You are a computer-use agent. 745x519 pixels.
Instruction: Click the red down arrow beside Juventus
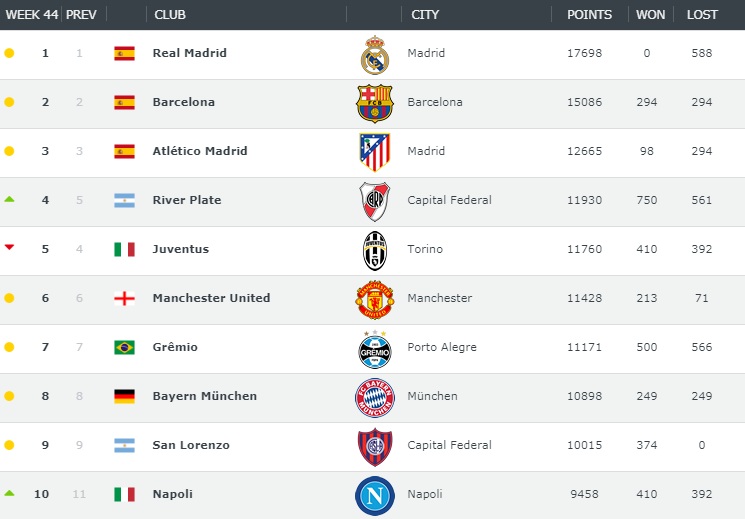(x=9, y=247)
